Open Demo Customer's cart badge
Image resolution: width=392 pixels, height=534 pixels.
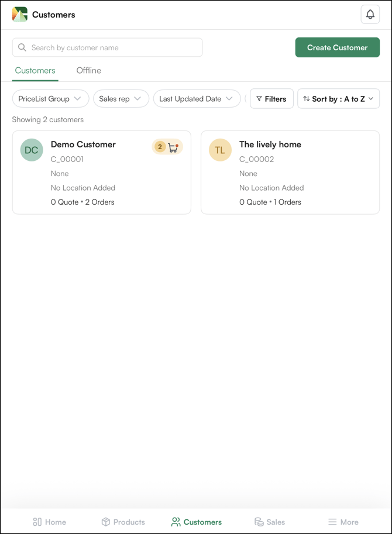[167, 147]
